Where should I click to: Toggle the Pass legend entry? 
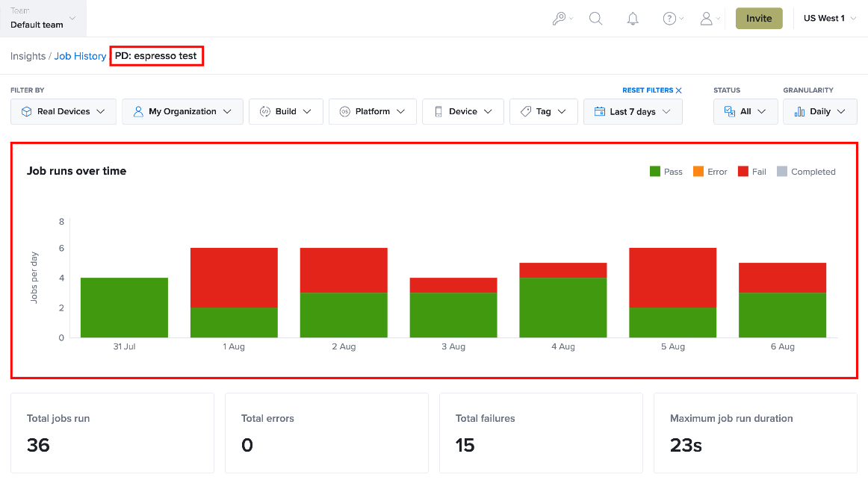click(666, 172)
